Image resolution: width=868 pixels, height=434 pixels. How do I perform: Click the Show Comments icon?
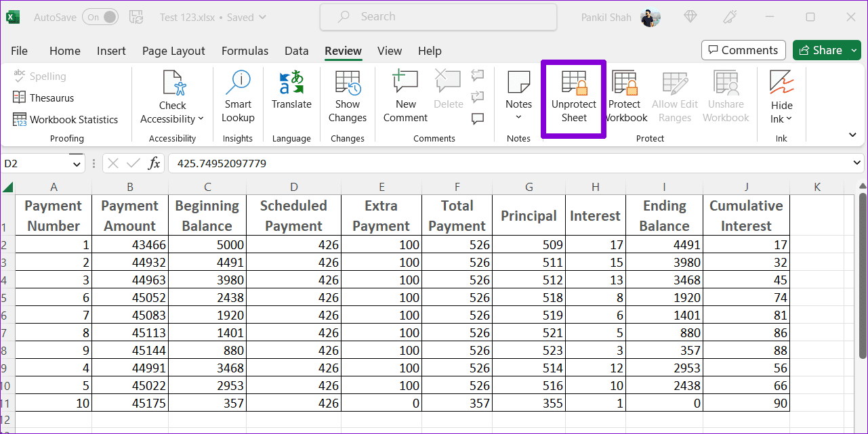click(478, 118)
